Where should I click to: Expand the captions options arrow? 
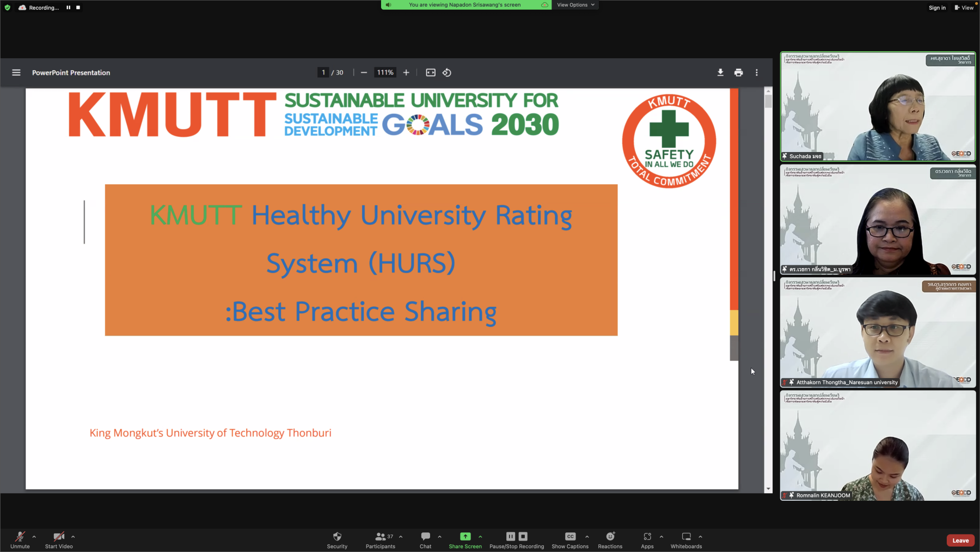pyautogui.click(x=587, y=537)
